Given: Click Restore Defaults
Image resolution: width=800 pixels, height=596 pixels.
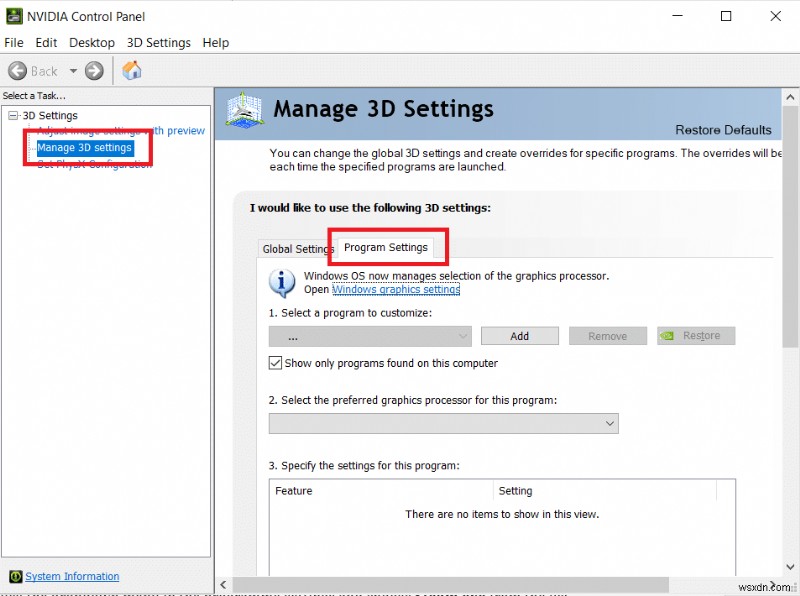Looking at the screenshot, I should point(723,130).
